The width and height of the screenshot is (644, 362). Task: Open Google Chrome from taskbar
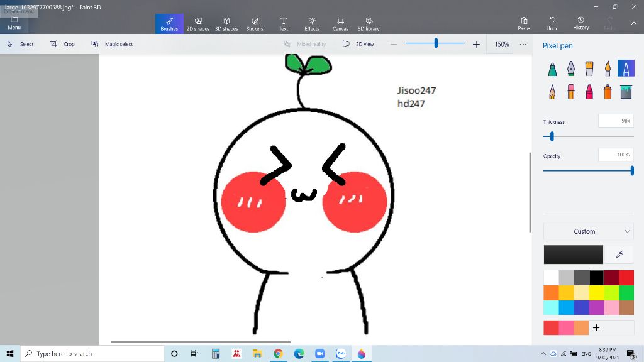point(278,353)
